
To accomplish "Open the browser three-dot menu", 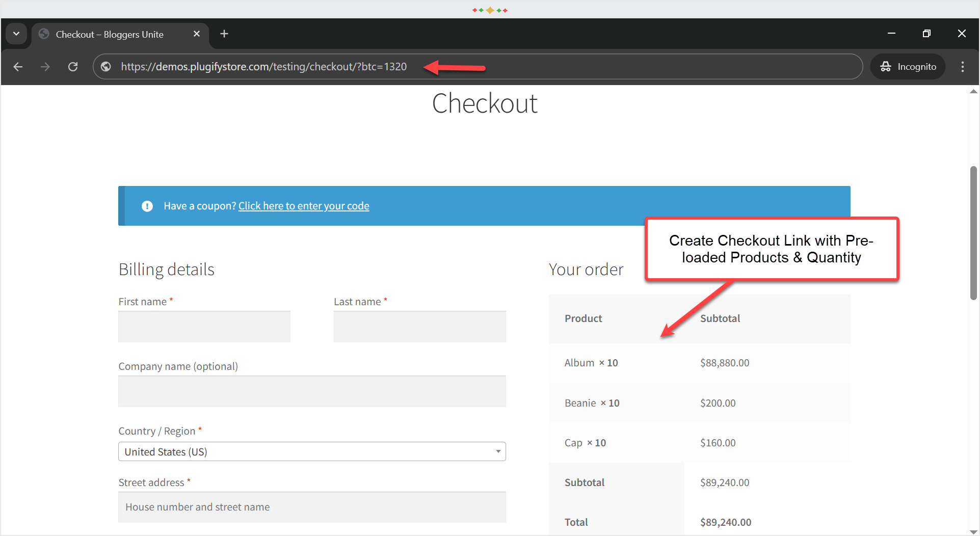I will click(x=963, y=66).
